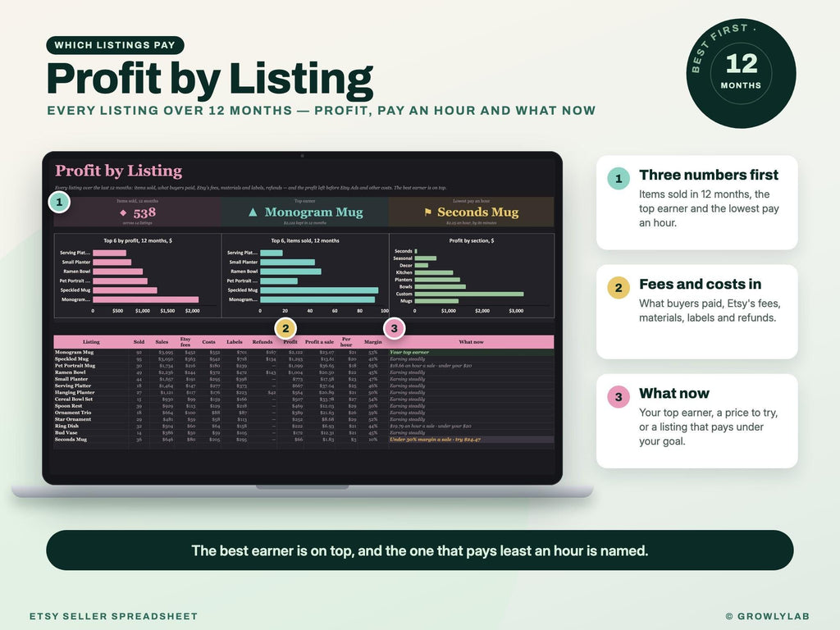Select the Monogram Mug top earner heading

click(x=313, y=212)
